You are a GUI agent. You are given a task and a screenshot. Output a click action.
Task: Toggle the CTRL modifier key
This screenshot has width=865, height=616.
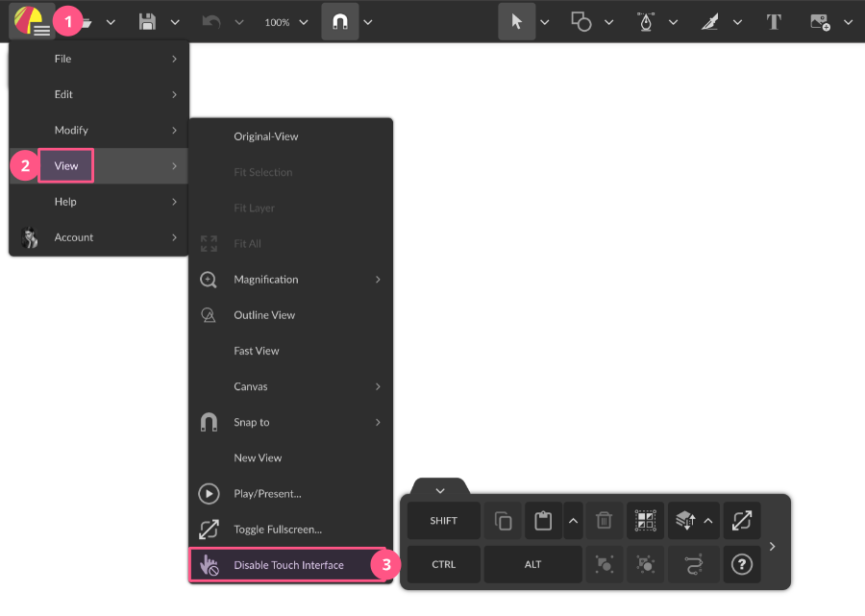coord(443,565)
